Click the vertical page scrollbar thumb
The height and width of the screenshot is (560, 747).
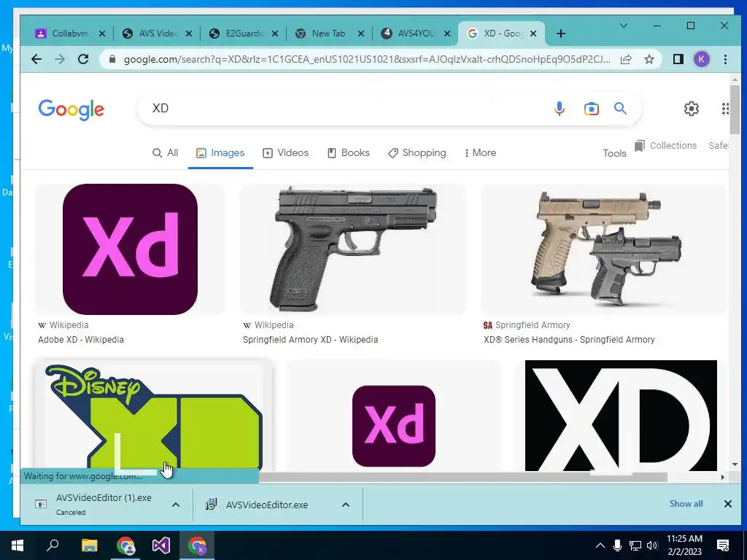735,109
